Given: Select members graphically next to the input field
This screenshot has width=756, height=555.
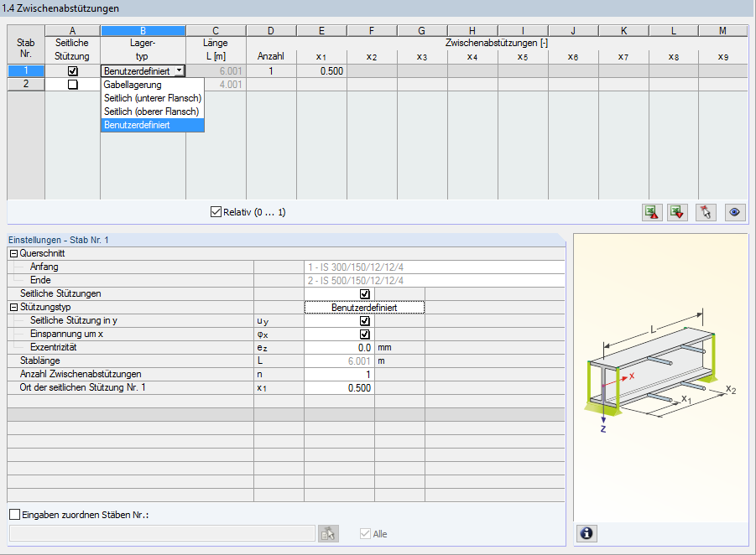Looking at the screenshot, I should [327, 534].
